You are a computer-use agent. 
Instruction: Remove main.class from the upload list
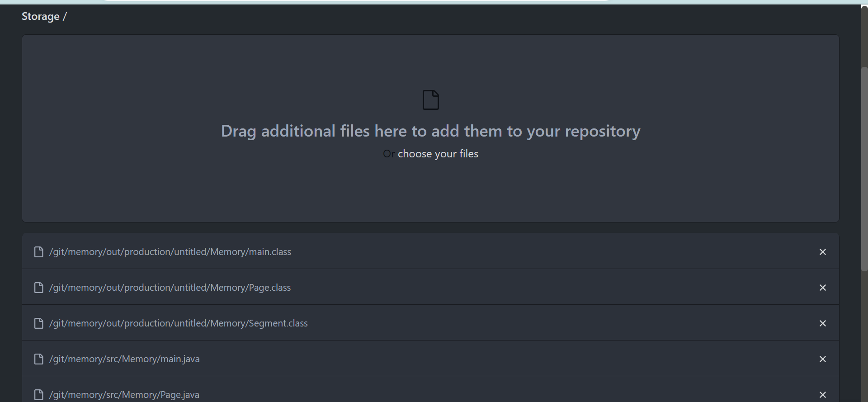tap(822, 252)
